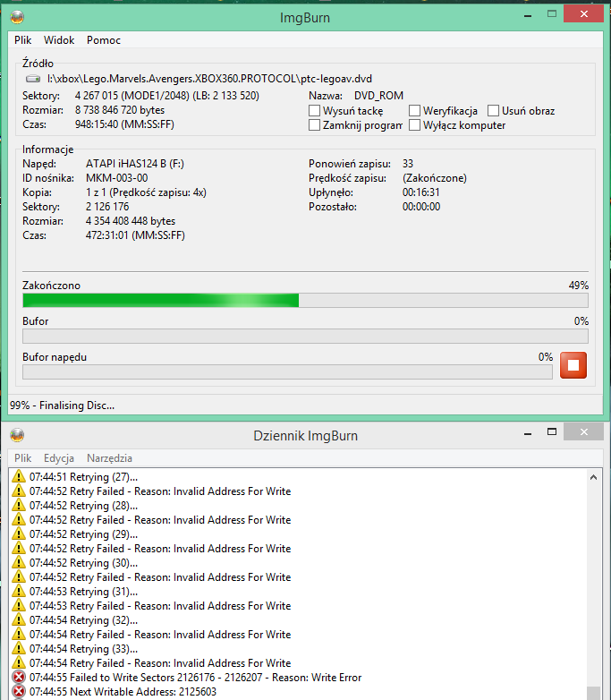Open the Pomoc menu
Screen dimensions: 611x700
104,40
